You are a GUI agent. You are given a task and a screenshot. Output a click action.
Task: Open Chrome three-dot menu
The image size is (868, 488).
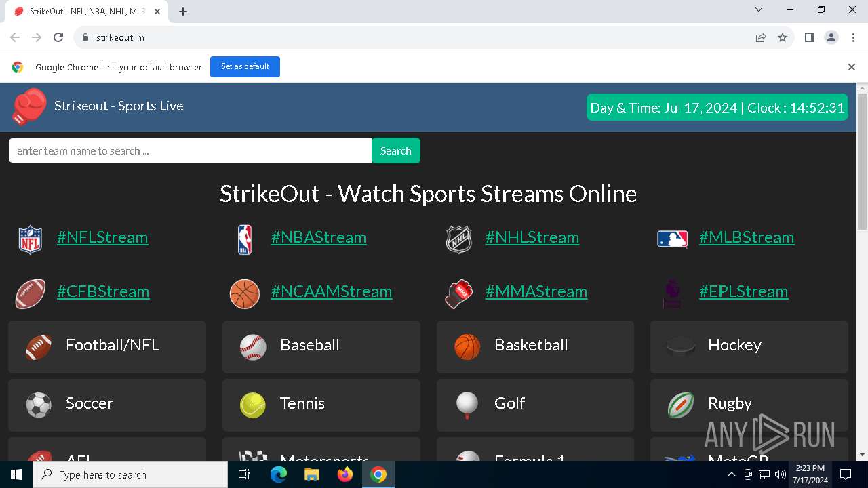pyautogui.click(x=853, y=37)
